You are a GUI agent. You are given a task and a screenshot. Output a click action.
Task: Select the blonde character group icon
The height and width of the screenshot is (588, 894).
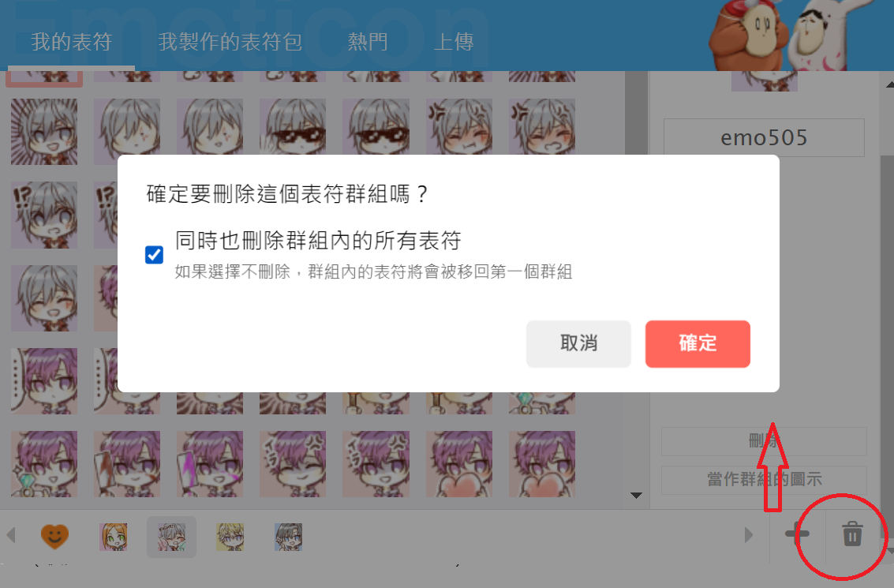coord(230,537)
